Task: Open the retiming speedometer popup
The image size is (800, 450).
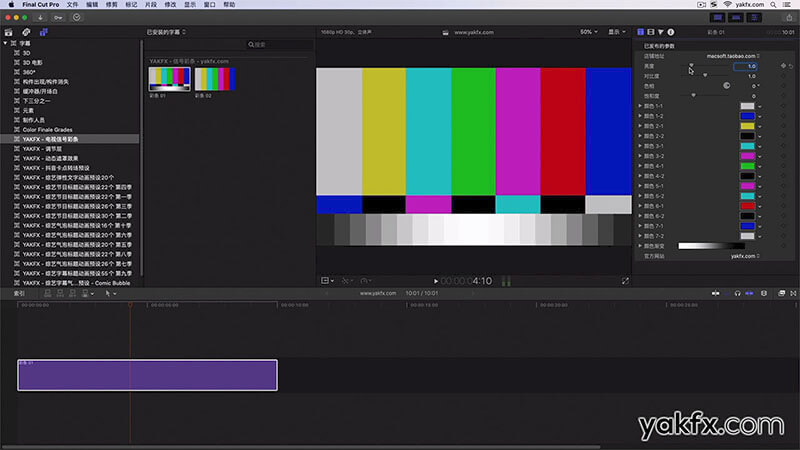Action: click(366, 281)
